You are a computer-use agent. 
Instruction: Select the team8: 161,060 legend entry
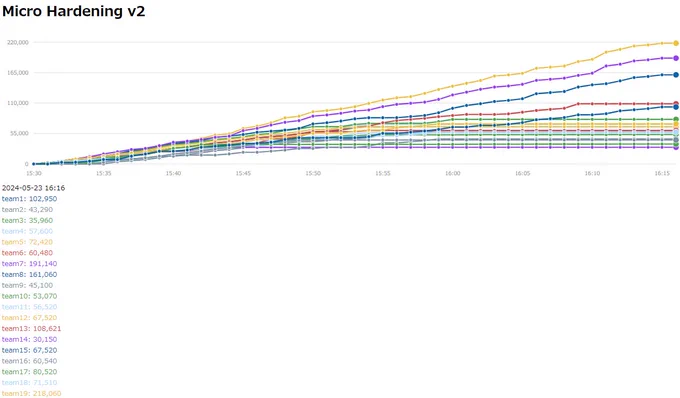click(x=29, y=274)
